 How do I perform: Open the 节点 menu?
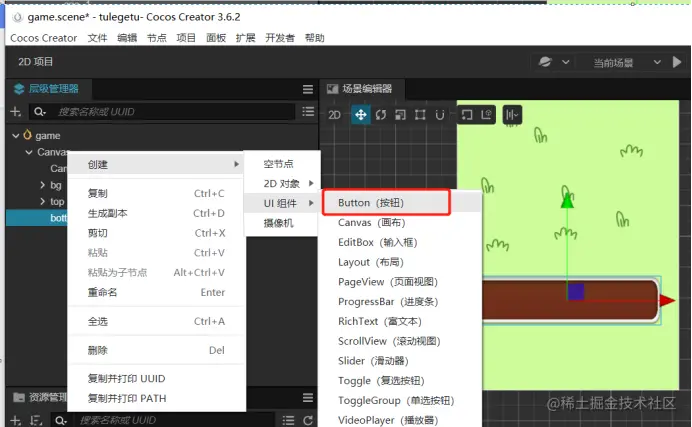(157, 38)
